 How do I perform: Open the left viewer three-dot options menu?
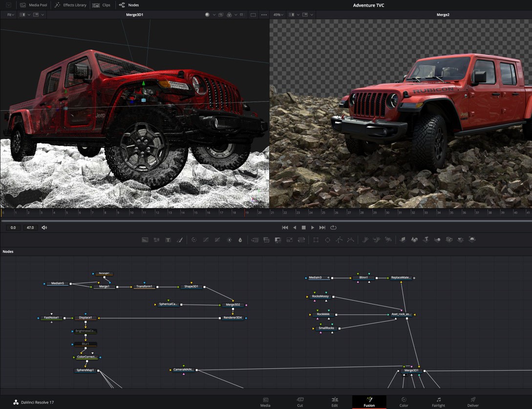tap(264, 15)
